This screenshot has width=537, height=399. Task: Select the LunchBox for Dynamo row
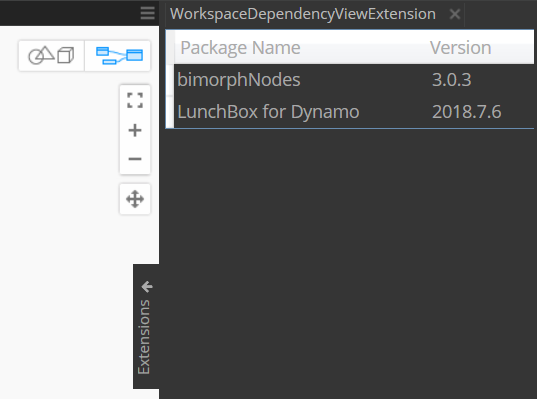pyautogui.click(x=354, y=112)
